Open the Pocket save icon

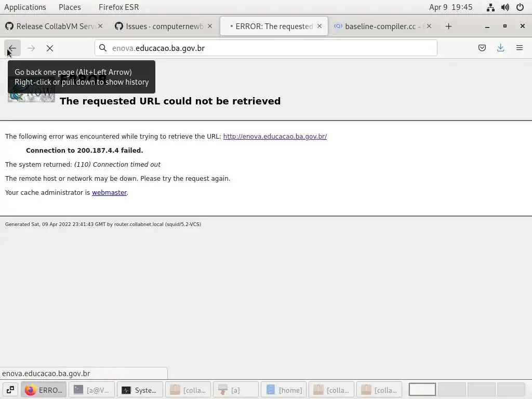[x=482, y=48]
